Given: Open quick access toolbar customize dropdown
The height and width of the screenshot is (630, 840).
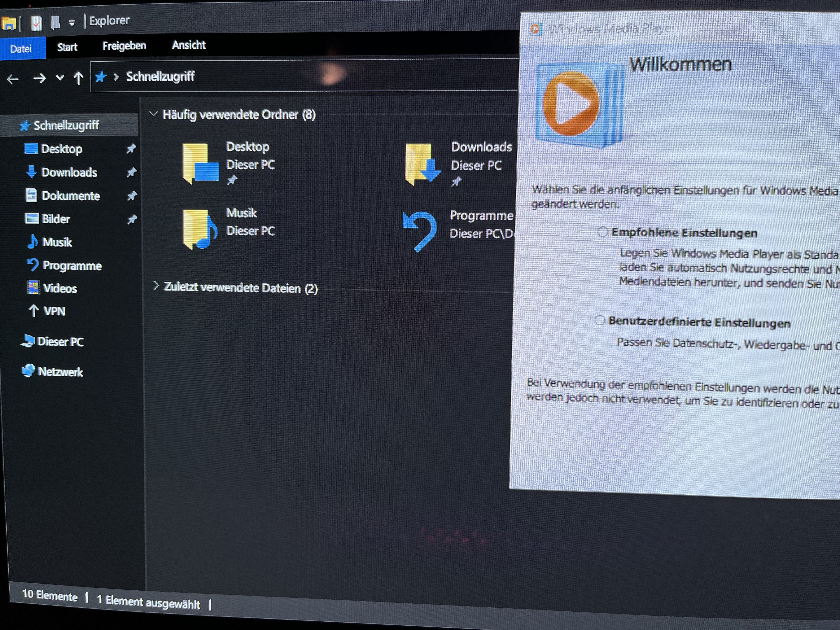Looking at the screenshot, I should [72, 23].
